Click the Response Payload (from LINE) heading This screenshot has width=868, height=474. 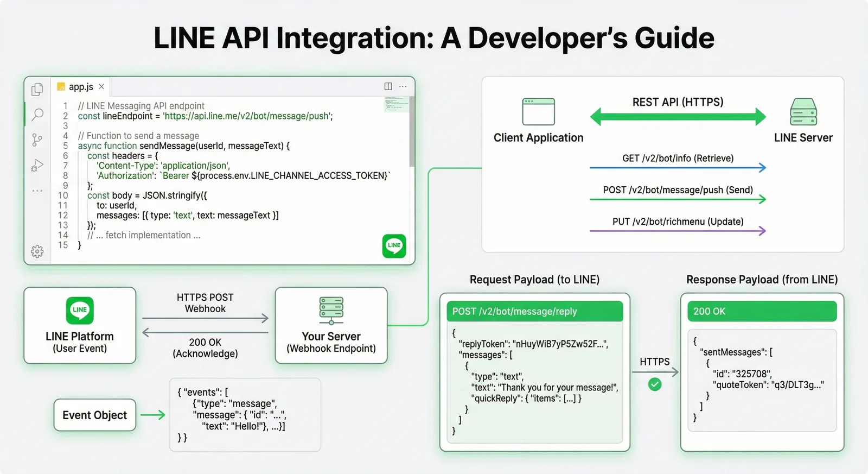click(762, 280)
